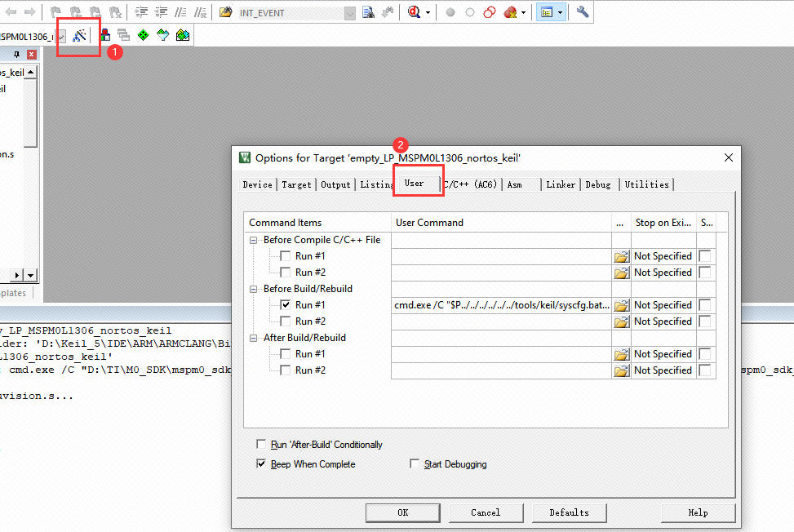Image resolution: width=794 pixels, height=532 pixels.
Task: Uncheck Run #1 under Before Build/Rebuild
Action: pos(286,304)
